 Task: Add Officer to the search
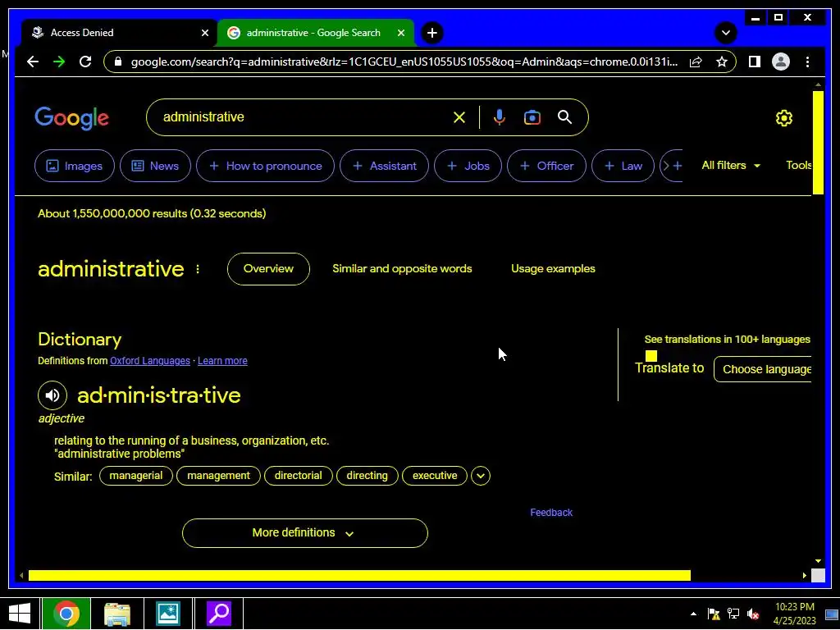coord(546,166)
